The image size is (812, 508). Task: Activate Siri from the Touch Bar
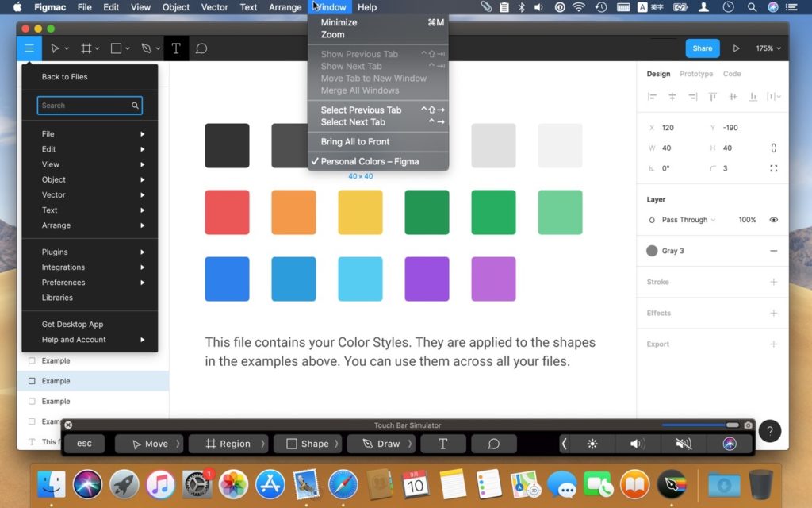729,444
